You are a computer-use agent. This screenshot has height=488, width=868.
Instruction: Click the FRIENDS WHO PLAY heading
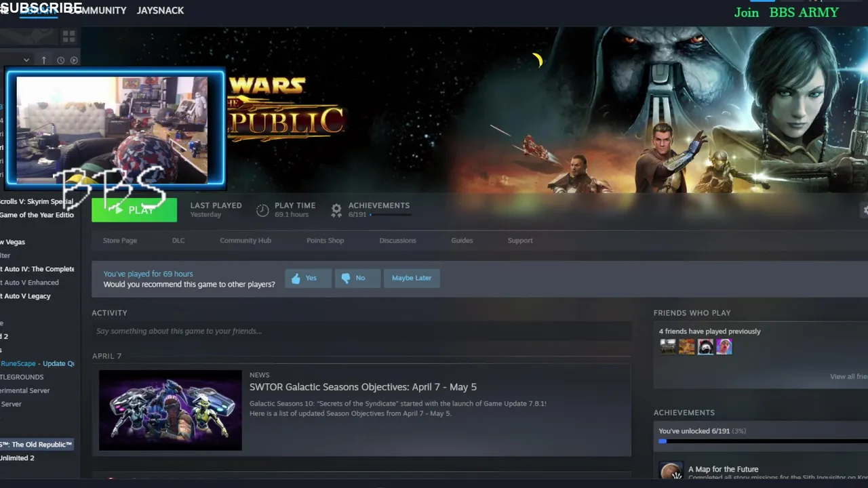click(x=692, y=313)
